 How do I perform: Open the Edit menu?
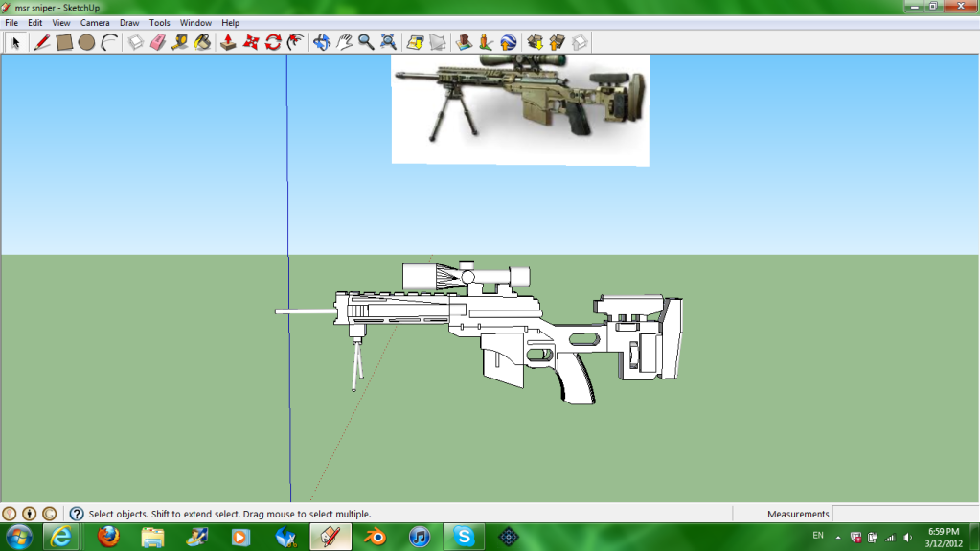coord(35,22)
